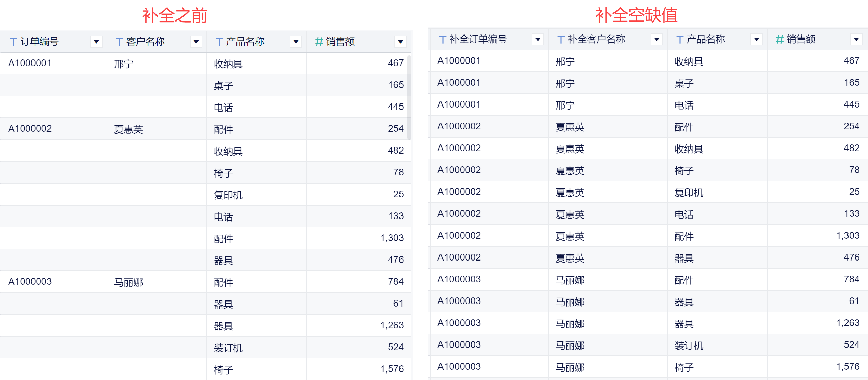Select the 补全订单编号 column header label
This screenshot has height=380, width=868.
(x=478, y=40)
